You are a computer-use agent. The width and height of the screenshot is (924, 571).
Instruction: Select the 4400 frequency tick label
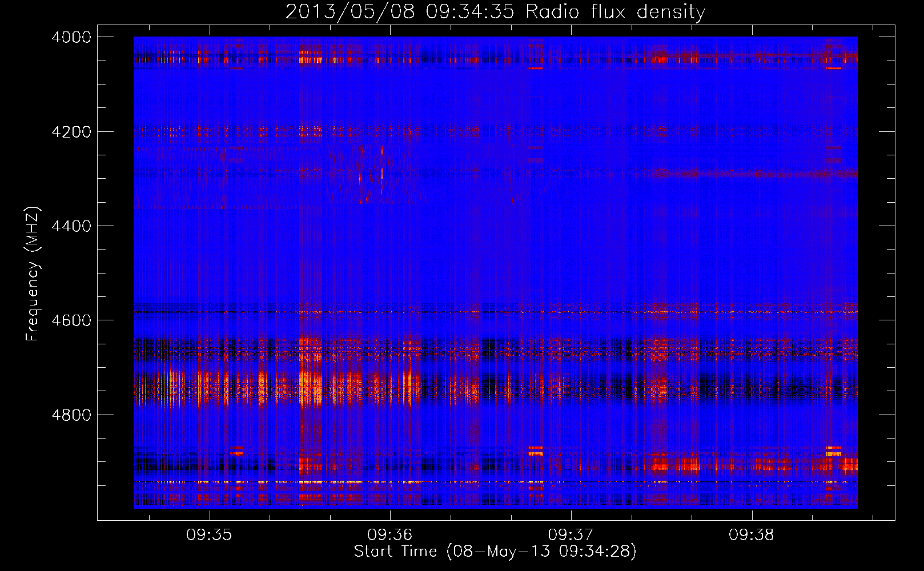[71, 226]
